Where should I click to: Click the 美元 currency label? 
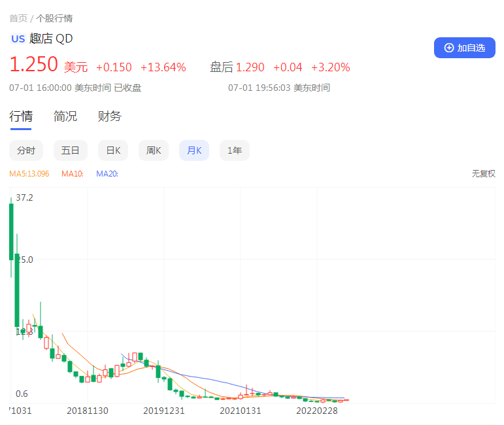tap(76, 67)
